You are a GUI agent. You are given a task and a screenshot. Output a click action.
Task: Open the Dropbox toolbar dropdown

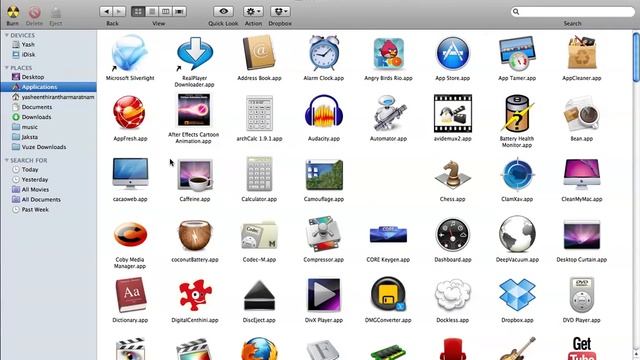(280, 11)
